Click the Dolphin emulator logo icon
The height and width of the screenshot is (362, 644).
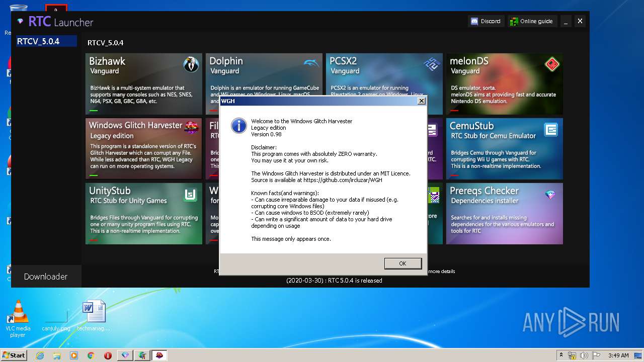pyautogui.click(x=311, y=63)
